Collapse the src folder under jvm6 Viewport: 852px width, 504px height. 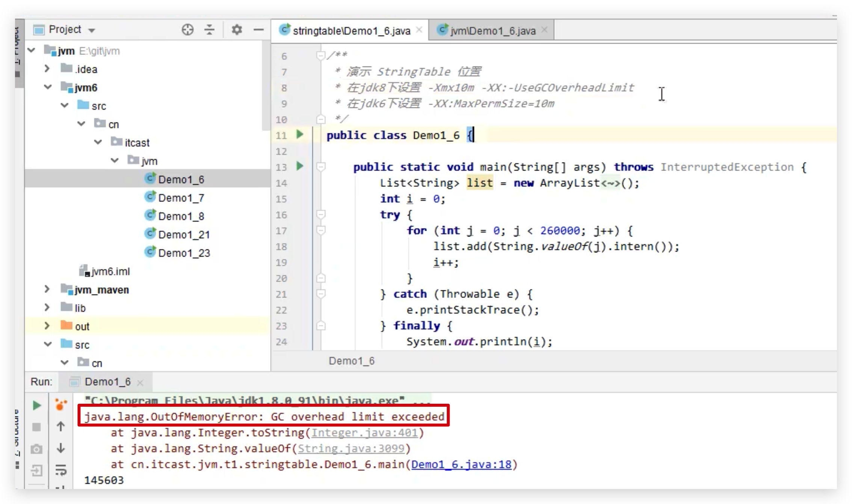[64, 105]
